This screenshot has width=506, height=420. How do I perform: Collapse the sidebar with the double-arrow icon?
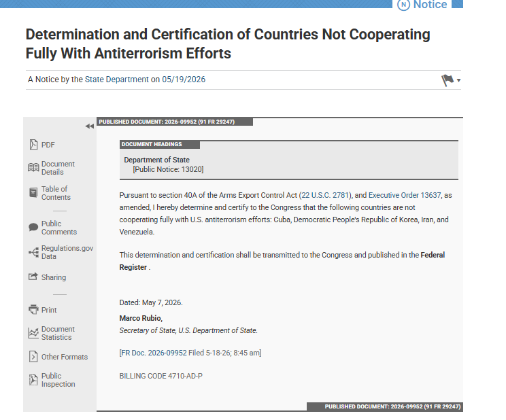[x=89, y=126]
